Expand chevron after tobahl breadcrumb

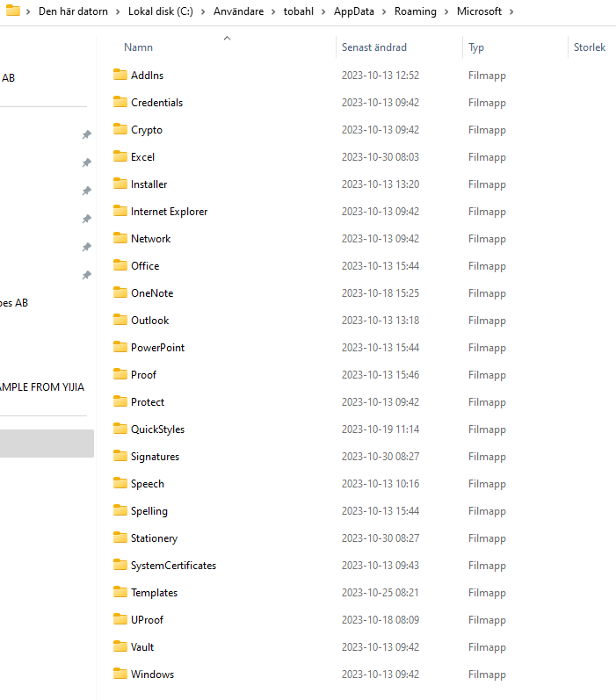323,11
